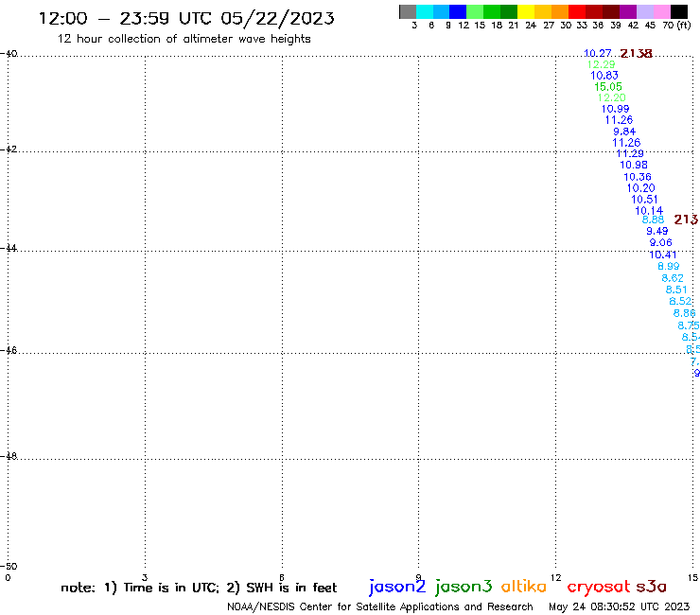700x615 pixels.
Task: Click the wave height value 8.99
Action: coord(668,266)
